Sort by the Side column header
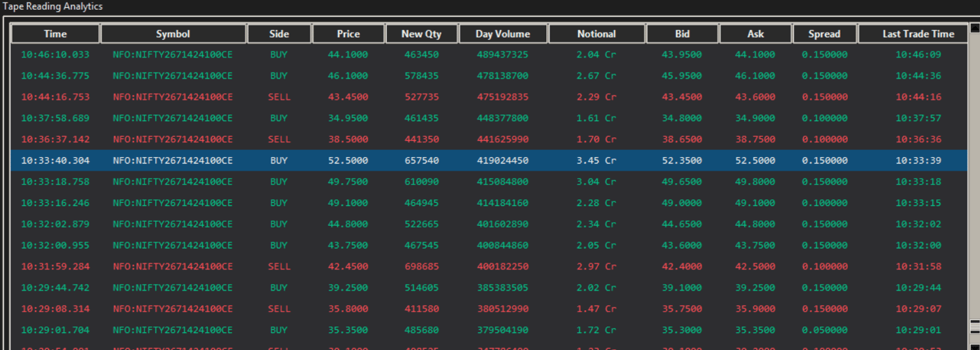 point(279,34)
